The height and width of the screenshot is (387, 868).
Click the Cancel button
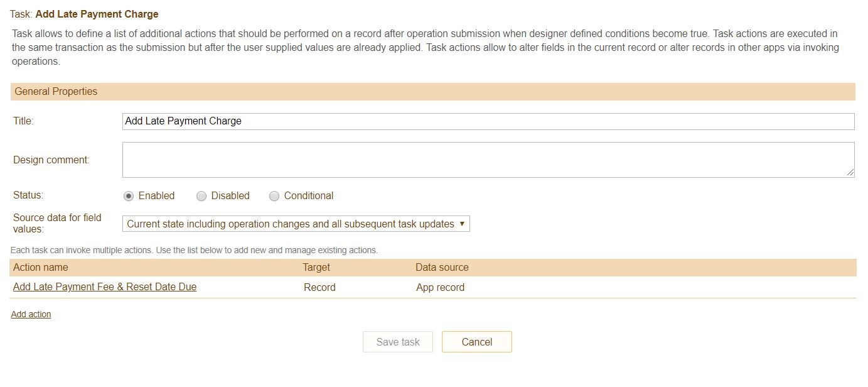click(476, 342)
